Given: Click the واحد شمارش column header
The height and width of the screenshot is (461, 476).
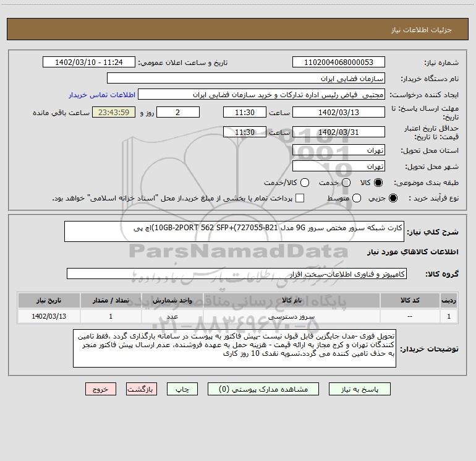Looking at the screenshot, I should coord(172,300).
